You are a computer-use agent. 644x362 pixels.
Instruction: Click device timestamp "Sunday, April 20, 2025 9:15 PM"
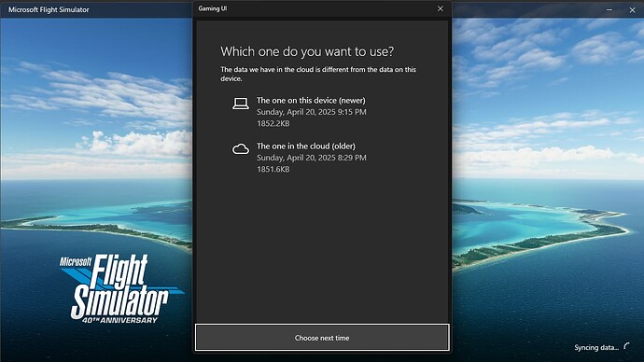312,112
